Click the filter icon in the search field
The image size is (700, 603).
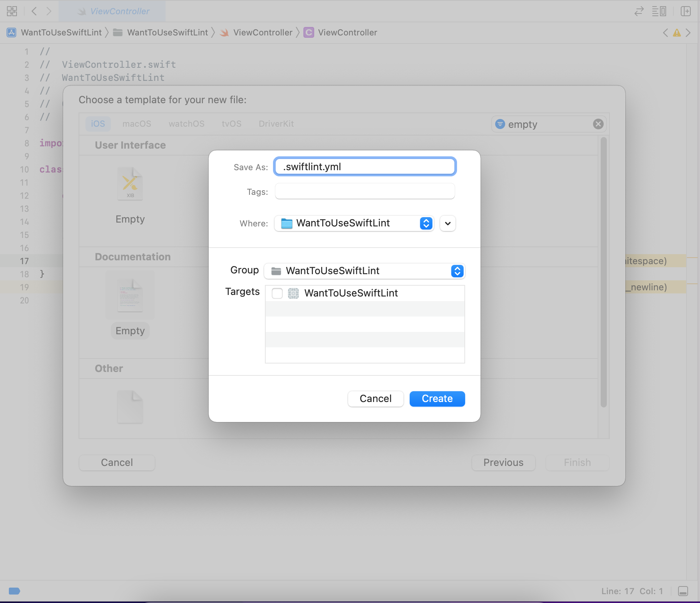(500, 124)
